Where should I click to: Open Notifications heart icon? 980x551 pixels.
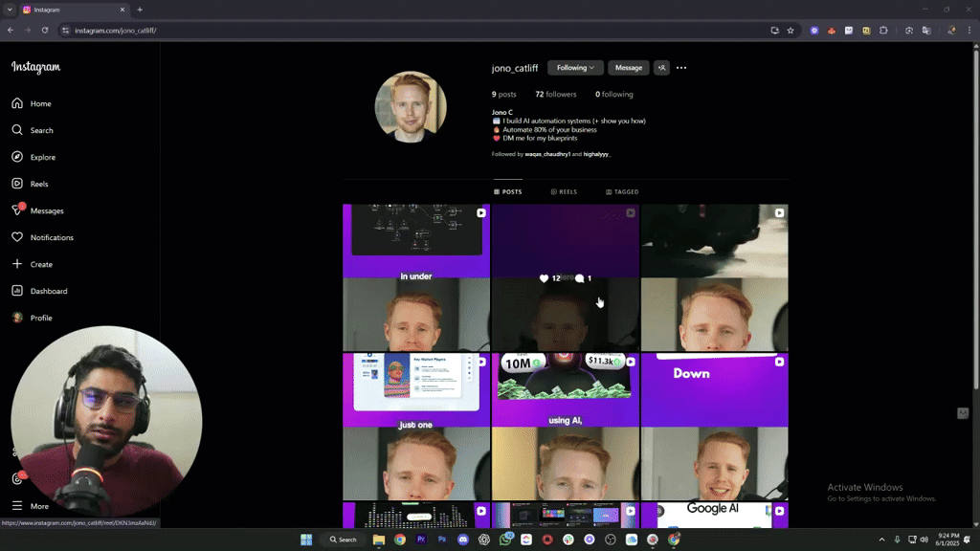pos(17,237)
